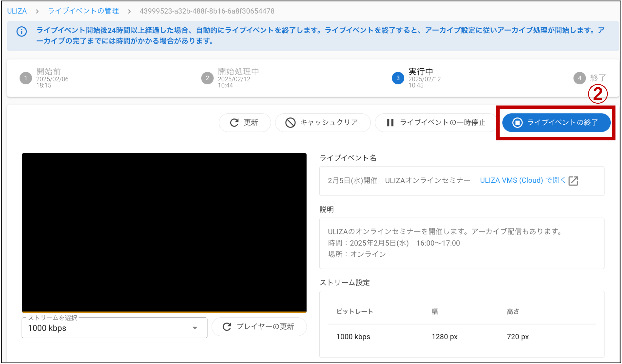Click the プレイヤーの更新 button
Screen dimensions: 622x364
pos(259,327)
